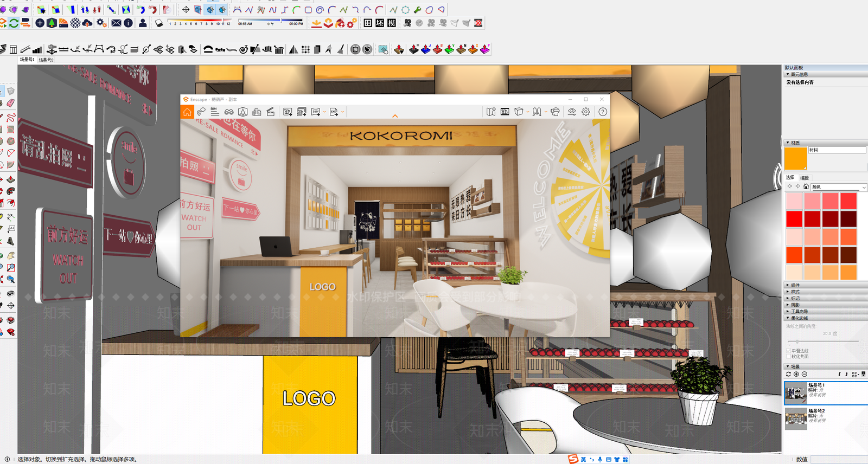The height and width of the screenshot is (464, 868).
Task: Click Enscape binoculars view management icon
Action: tap(229, 112)
